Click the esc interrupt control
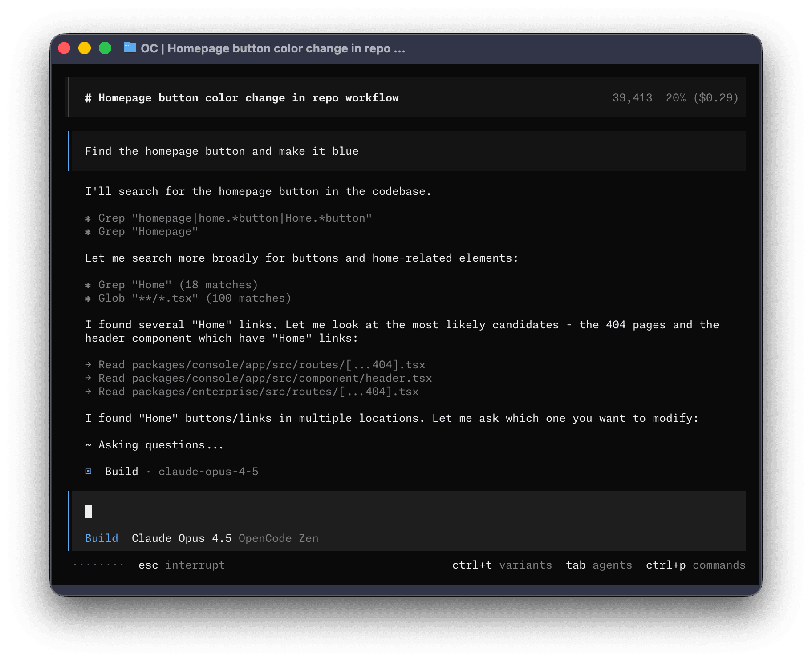Viewport: 812px width, 662px height. (x=181, y=565)
